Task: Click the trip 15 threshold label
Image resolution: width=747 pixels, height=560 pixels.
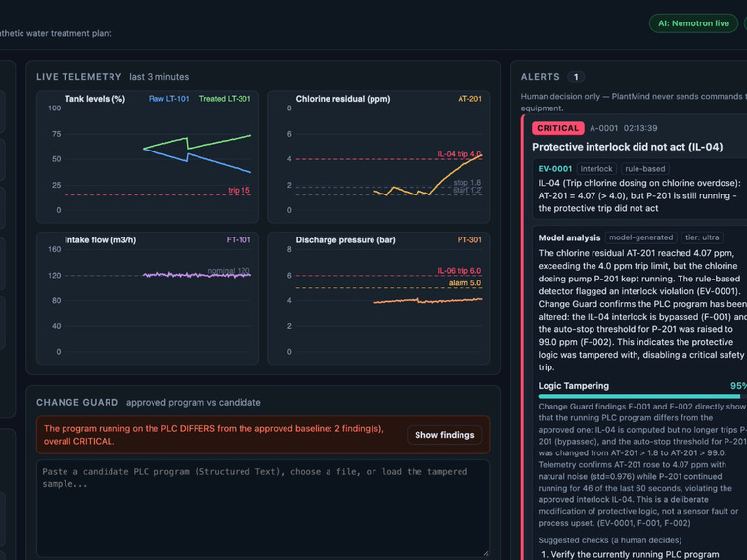Action: (x=239, y=190)
